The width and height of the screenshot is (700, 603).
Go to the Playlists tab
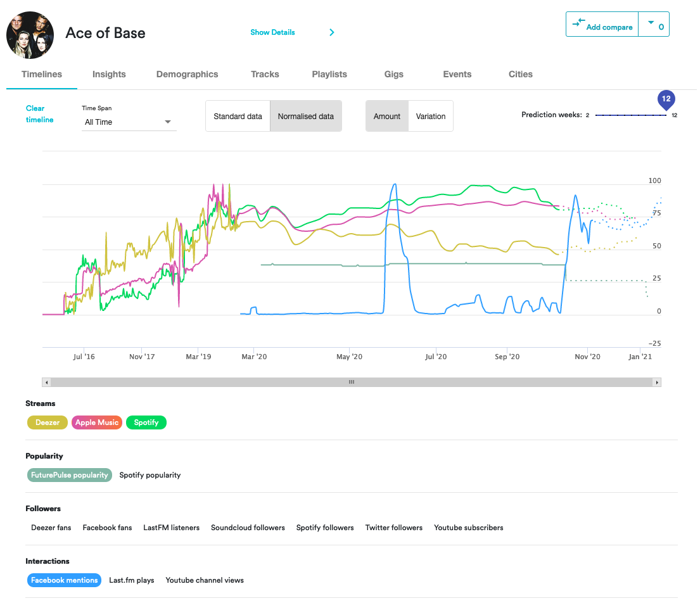[x=329, y=74]
